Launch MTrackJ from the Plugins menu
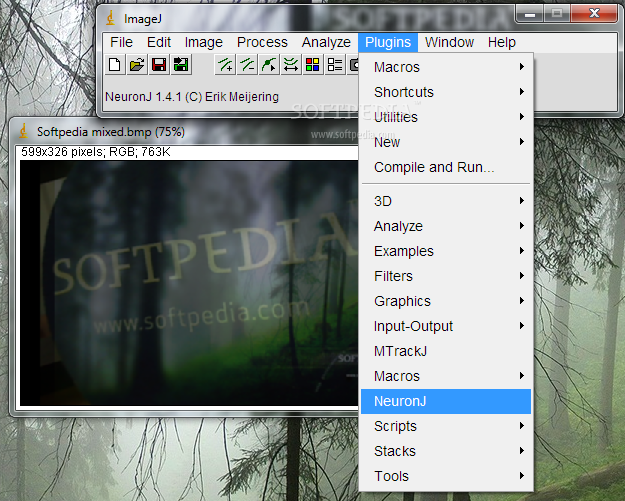This screenshot has width=625, height=501. [x=446, y=351]
